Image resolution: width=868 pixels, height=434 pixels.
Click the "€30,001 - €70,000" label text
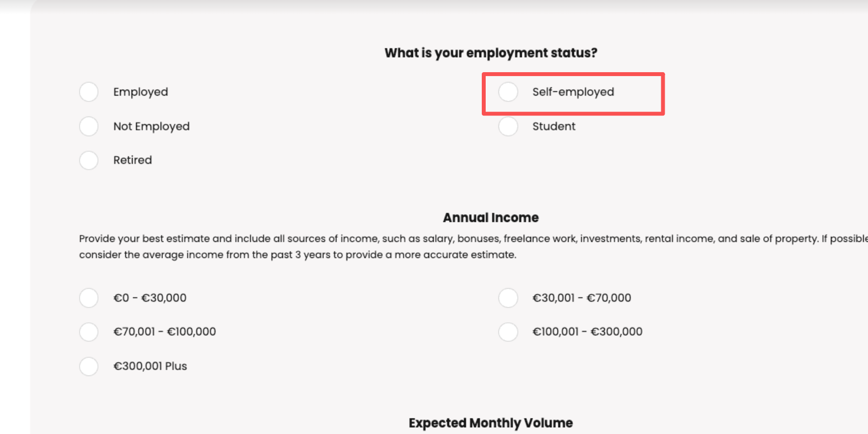(581, 298)
